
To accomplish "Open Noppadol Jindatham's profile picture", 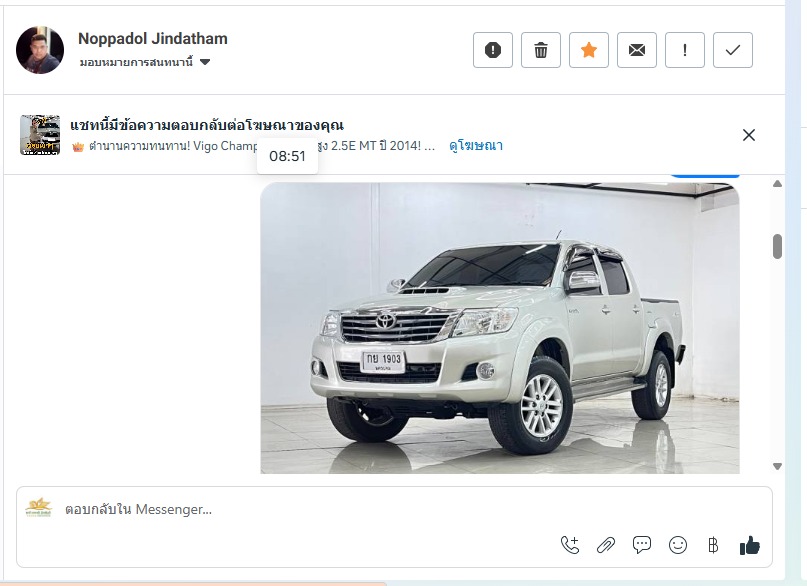I will [x=40, y=50].
